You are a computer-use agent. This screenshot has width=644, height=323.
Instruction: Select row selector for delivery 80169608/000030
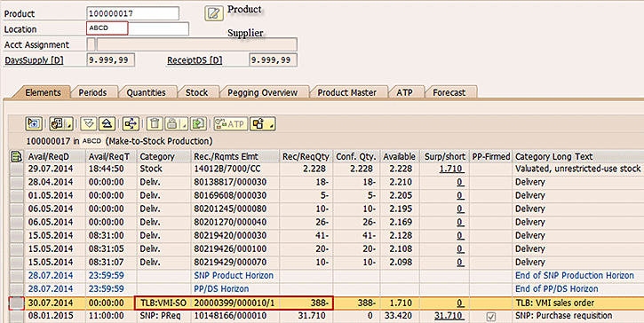[x=17, y=195]
